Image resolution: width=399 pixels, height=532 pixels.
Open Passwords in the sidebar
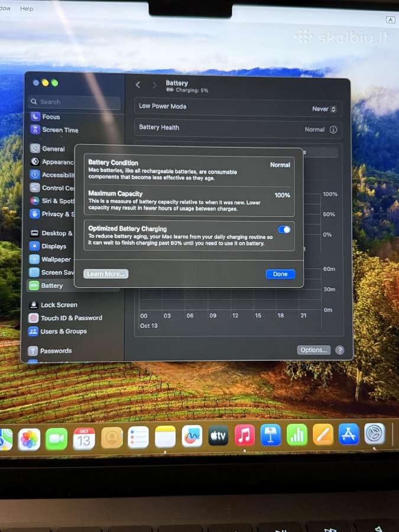click(x=50, y=351)
